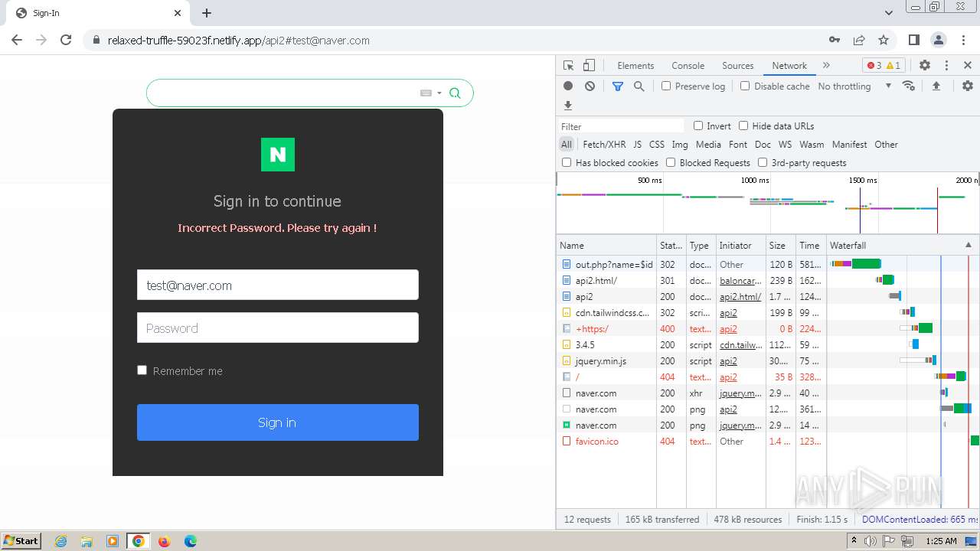980x551 pixels.
Task: Check Has blocked cookies
Action: click(567, 163)
